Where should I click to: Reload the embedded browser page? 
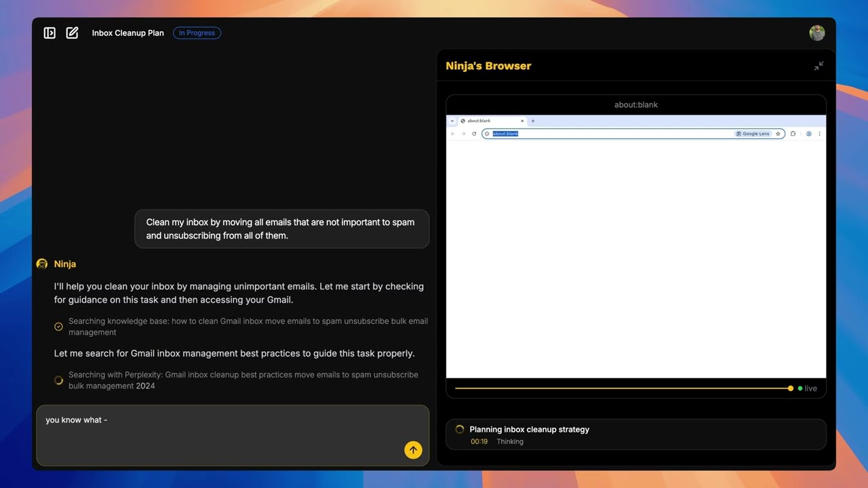[x=474, y=134]
